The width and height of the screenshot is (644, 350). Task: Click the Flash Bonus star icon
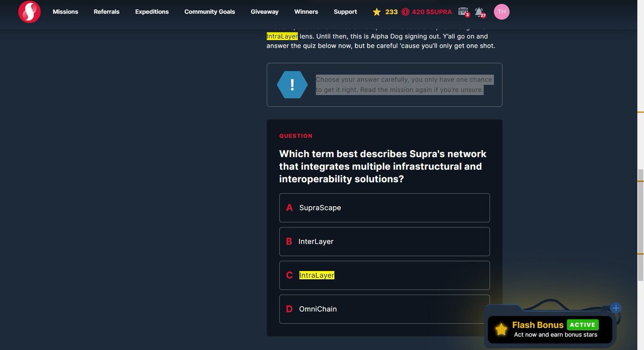(x=501, y=330)
